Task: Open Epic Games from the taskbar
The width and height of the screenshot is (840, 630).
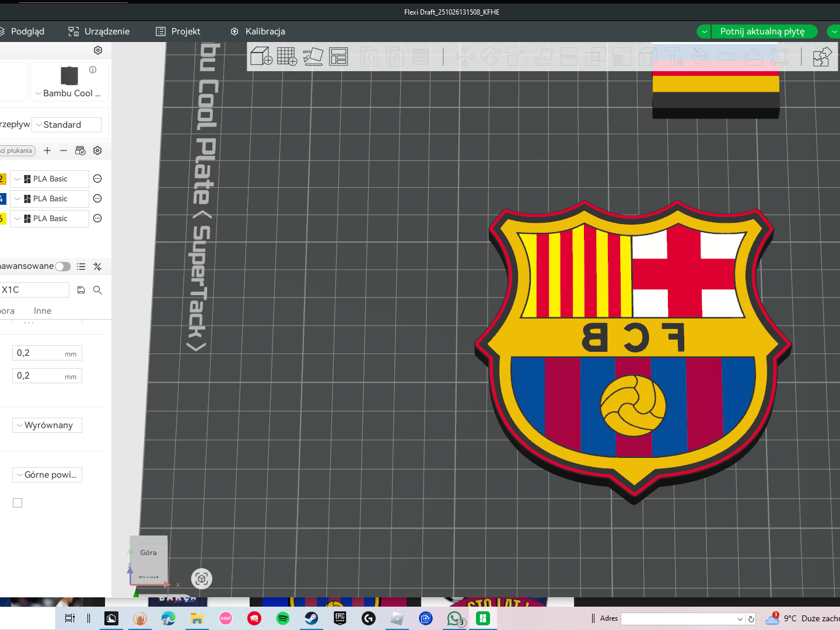Action: tap(340, 618)
